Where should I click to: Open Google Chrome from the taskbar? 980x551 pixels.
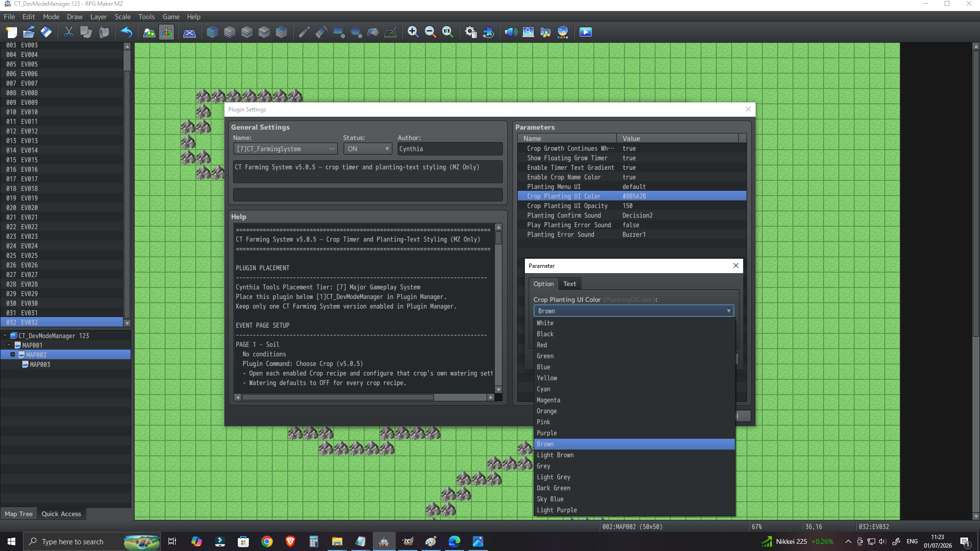coord(267,541)
